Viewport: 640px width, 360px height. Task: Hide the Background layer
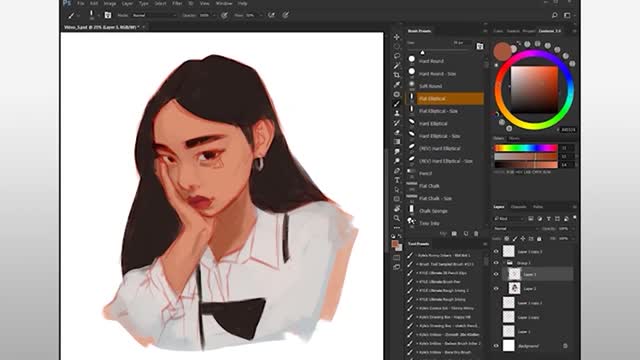pos(496,346)
